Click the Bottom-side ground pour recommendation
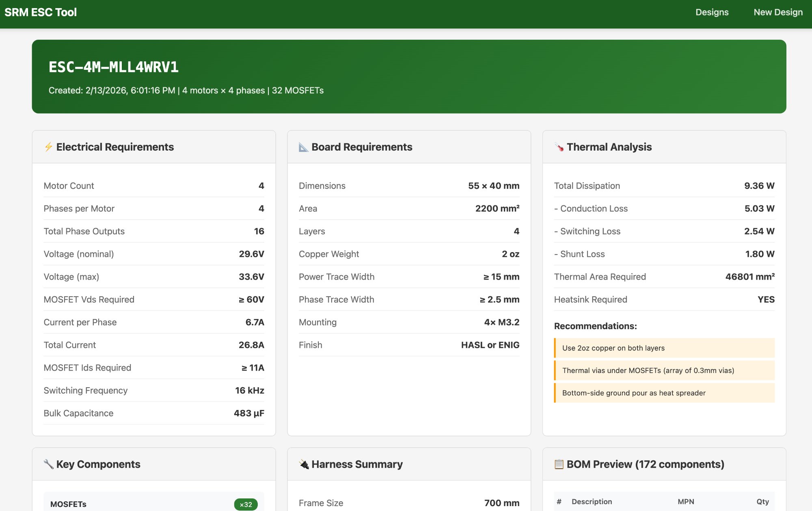The image size is (812, 511). (x=634, y=392)
